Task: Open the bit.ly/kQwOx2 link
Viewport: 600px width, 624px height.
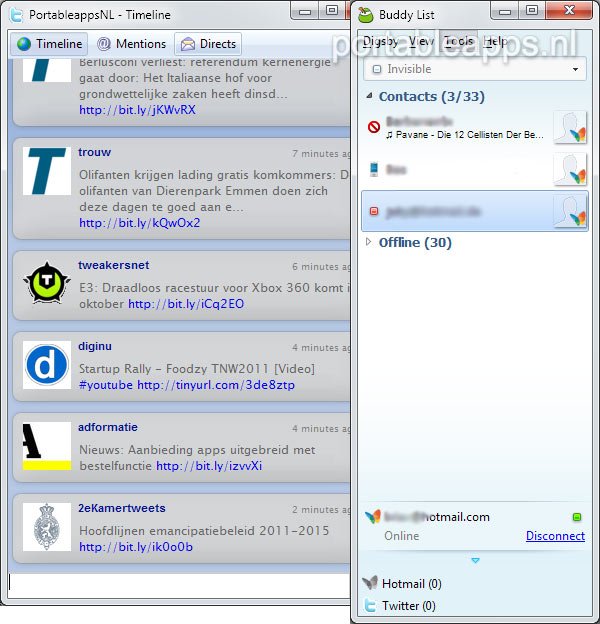Action: click(x=139, y=223)
